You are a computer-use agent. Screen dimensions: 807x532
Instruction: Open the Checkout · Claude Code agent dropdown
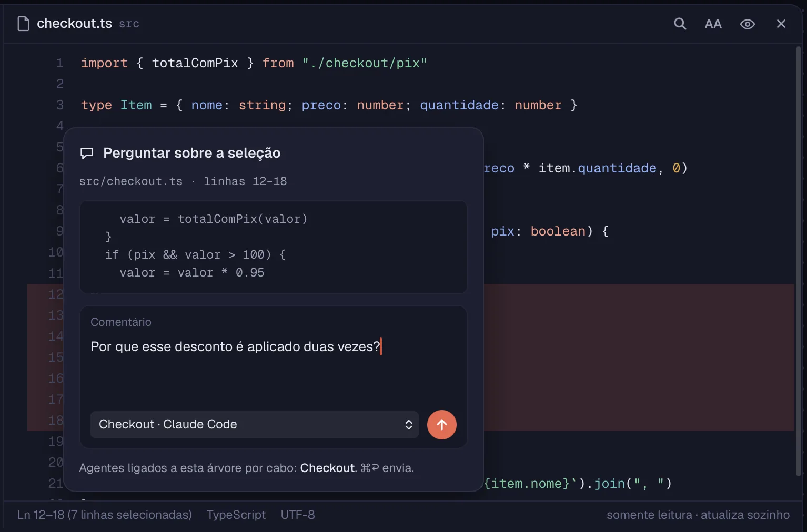click(x=255, y=425)
